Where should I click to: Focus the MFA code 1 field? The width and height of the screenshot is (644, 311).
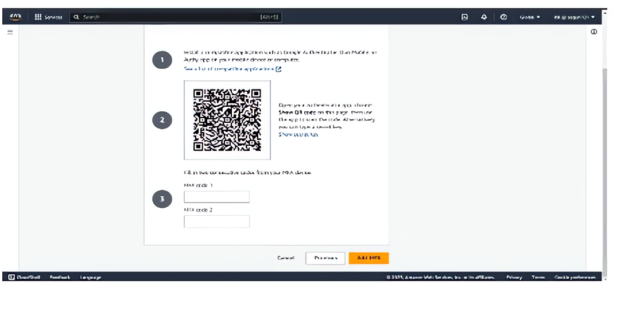(x=216, y=197)
